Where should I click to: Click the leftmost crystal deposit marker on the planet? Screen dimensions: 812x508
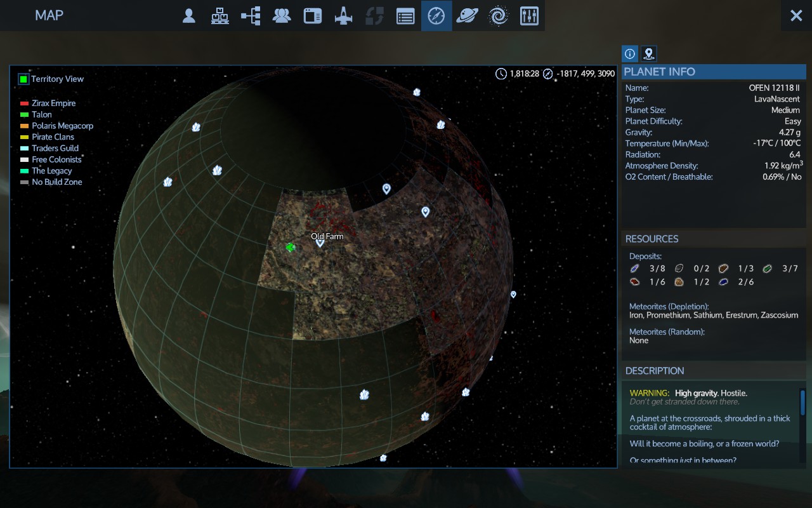click(x=168, y=182)
